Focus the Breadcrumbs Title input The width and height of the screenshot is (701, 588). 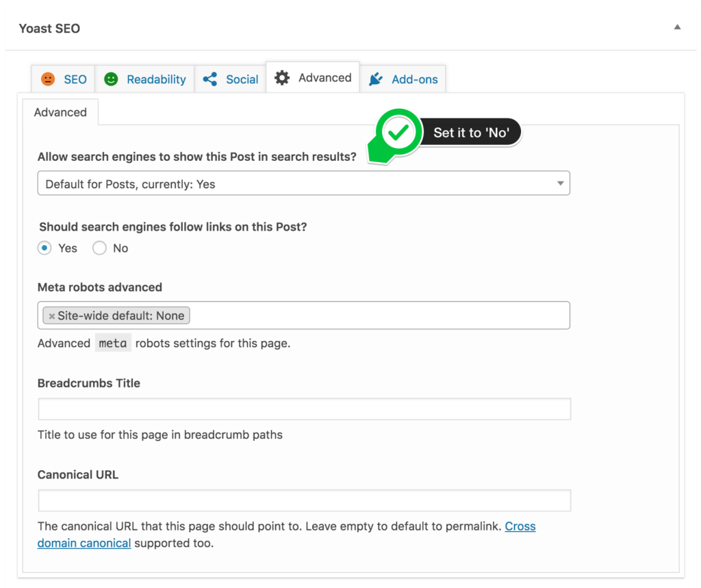pos(305,409)
